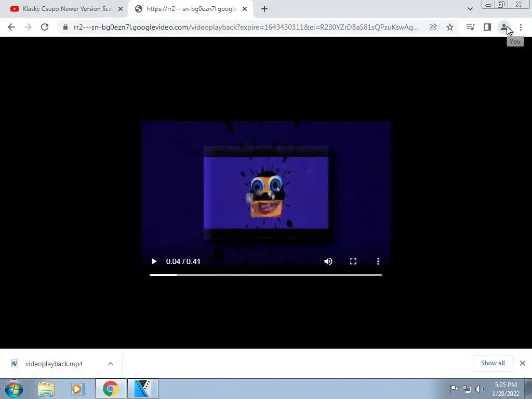Mute the video volume
The width and height of the screenshot is (532, 399).
tap(328, 261)
